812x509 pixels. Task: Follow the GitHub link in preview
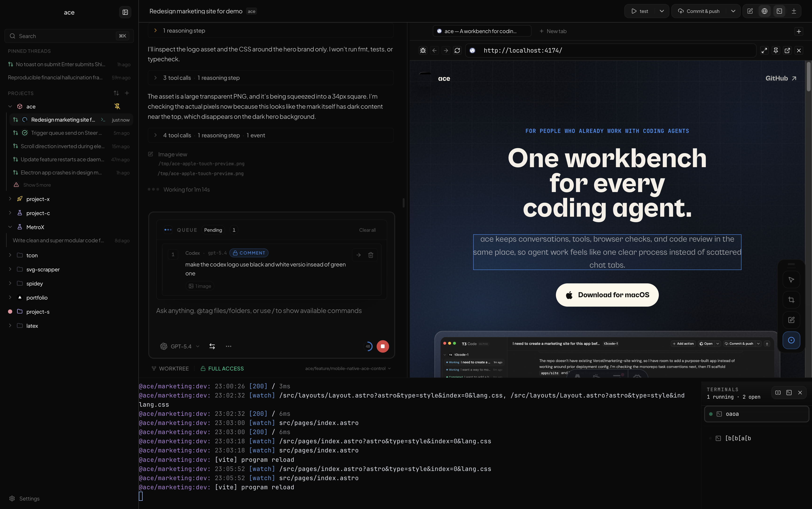click(x=781, y=78)
